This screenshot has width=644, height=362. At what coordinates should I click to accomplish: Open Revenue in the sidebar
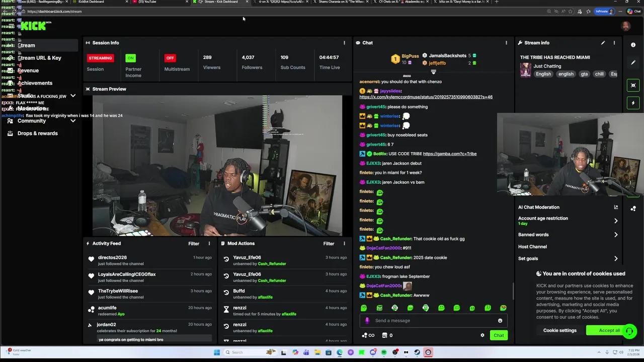click(28, 70)
